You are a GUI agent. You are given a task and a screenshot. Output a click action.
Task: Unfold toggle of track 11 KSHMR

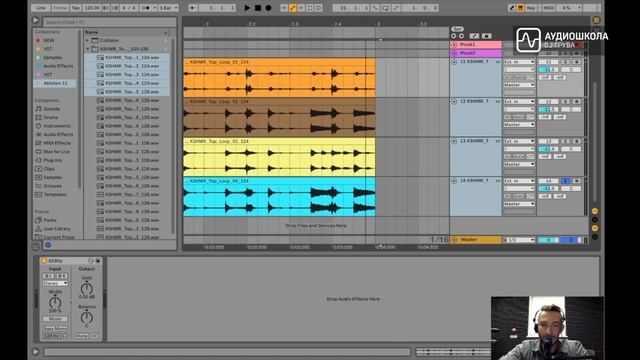(454, 62)
